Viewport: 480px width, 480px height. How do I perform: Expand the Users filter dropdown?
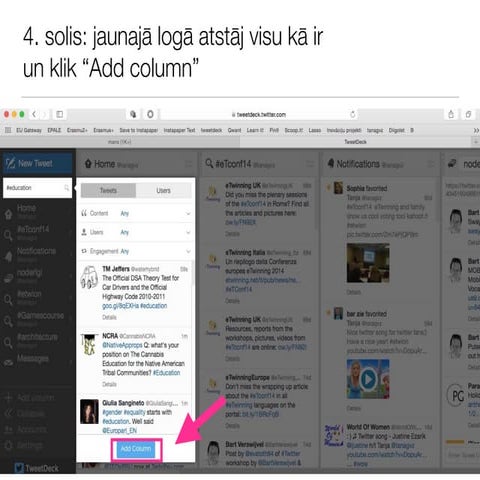pyautogui.click(x=136, y=232)
